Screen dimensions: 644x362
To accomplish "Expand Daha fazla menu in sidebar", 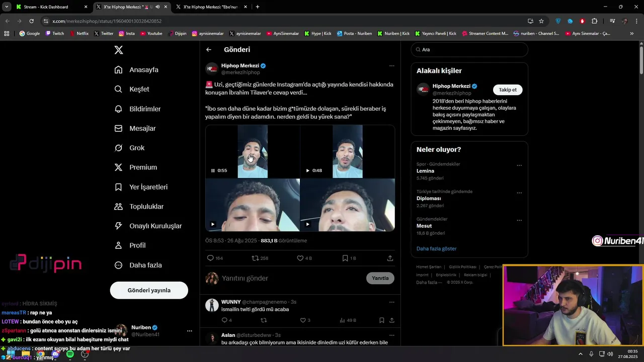I will (x=138, y=265).
